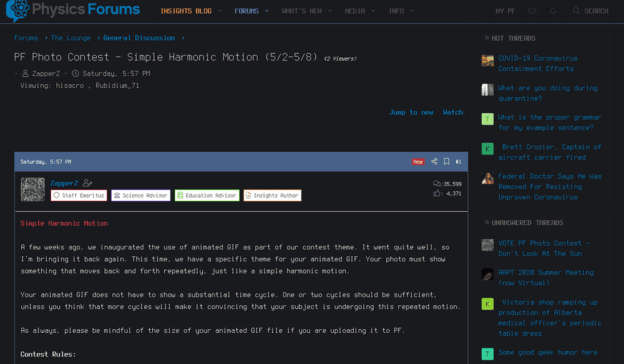624x364 pixels.
Task: Expand the Info dropdown arrow
Action: 412,11
